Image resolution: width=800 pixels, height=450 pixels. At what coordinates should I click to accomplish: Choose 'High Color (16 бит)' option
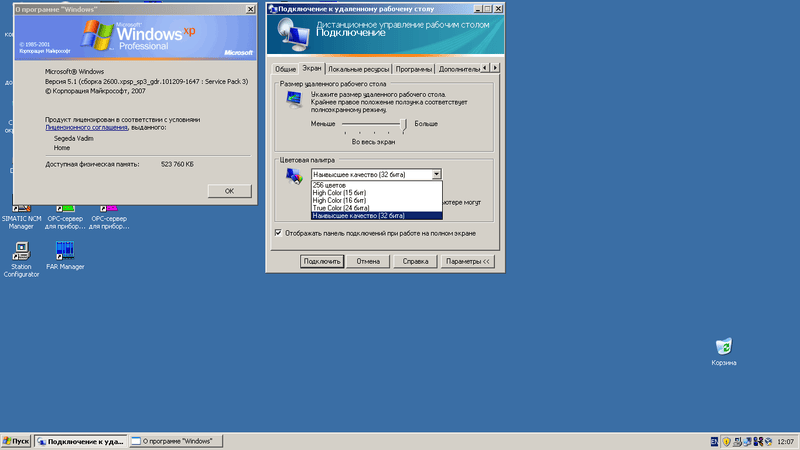340,200
